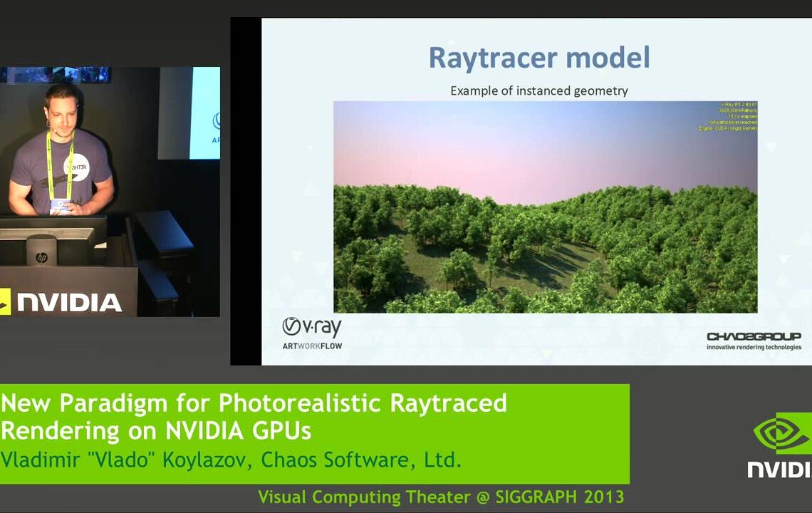Viewport: 812px width, 513px height.
Task: Toggle the paths limit reached indicator
Action: (x=734, y=123)
